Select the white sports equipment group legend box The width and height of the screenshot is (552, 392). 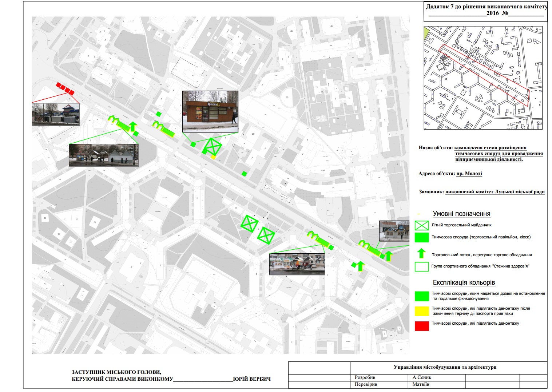pos(422,266)
